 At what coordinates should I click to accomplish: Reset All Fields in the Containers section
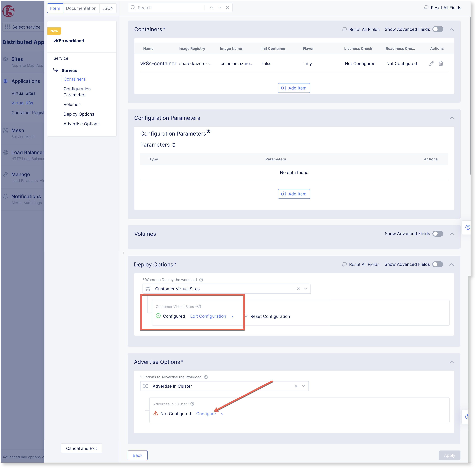click(361, 29)
